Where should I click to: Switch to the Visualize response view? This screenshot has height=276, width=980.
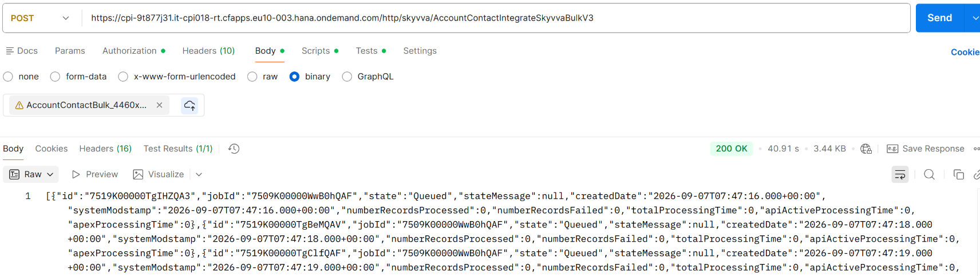159,174
